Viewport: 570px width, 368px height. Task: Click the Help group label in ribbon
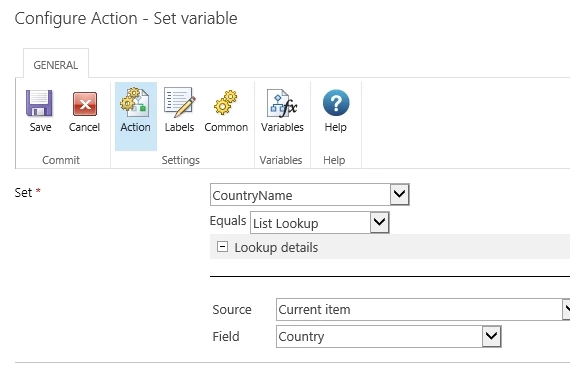pos(334,160)
